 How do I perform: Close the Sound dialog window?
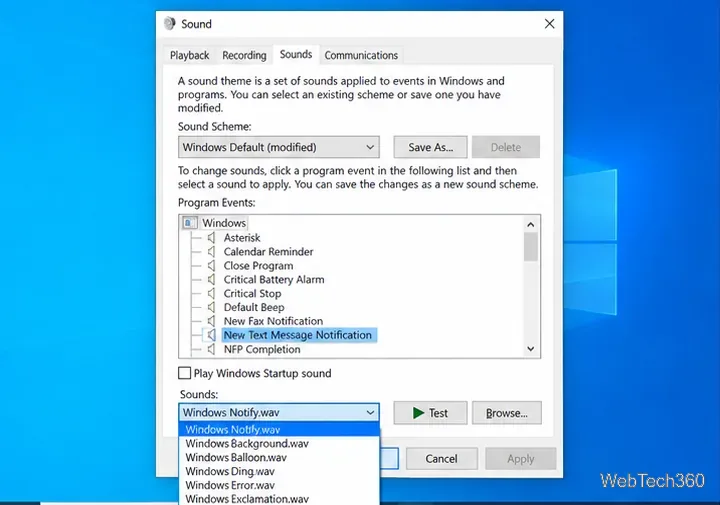click(x=550, y=24)
